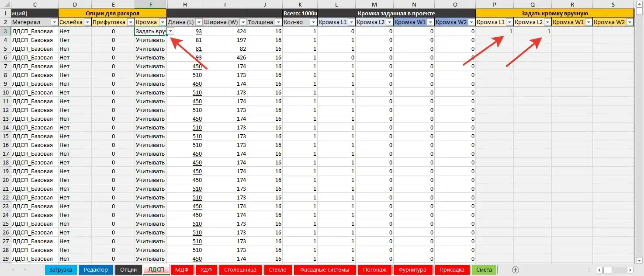
Task: Click the horizontal scrollbar thumb
Action: pyautogui.click(x=608, y=270)
